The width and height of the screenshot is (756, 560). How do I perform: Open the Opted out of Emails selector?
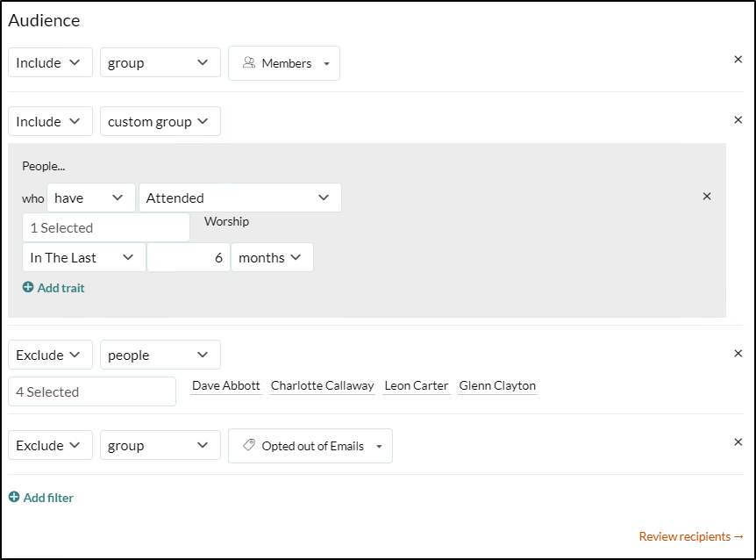[310, 446]
